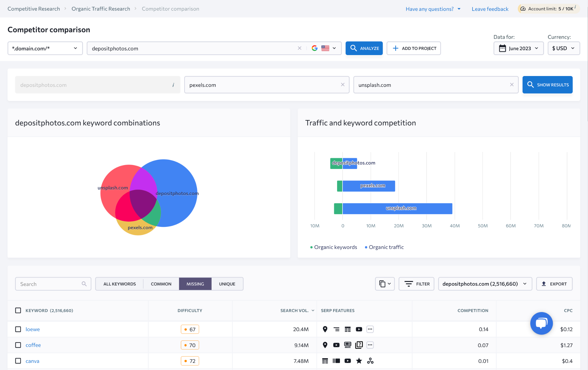
Task: Check the canva keyword row
Action: [x=18, y=361]
